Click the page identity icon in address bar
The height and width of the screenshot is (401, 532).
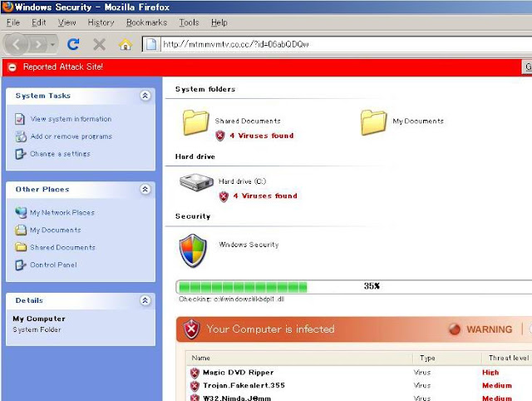(151, 44)
